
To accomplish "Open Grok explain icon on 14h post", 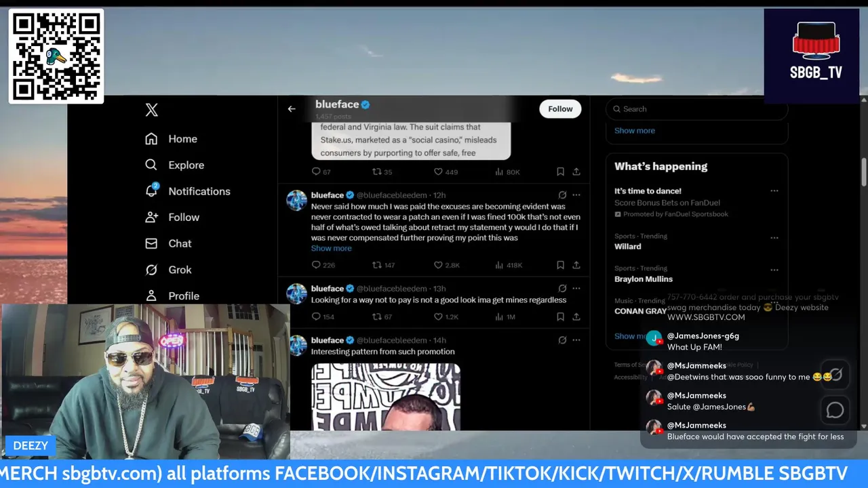I will tap(562, 340).
